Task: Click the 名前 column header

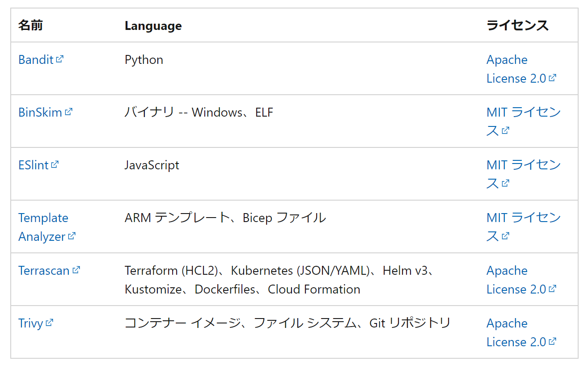Action: click(x=30, y=25)
